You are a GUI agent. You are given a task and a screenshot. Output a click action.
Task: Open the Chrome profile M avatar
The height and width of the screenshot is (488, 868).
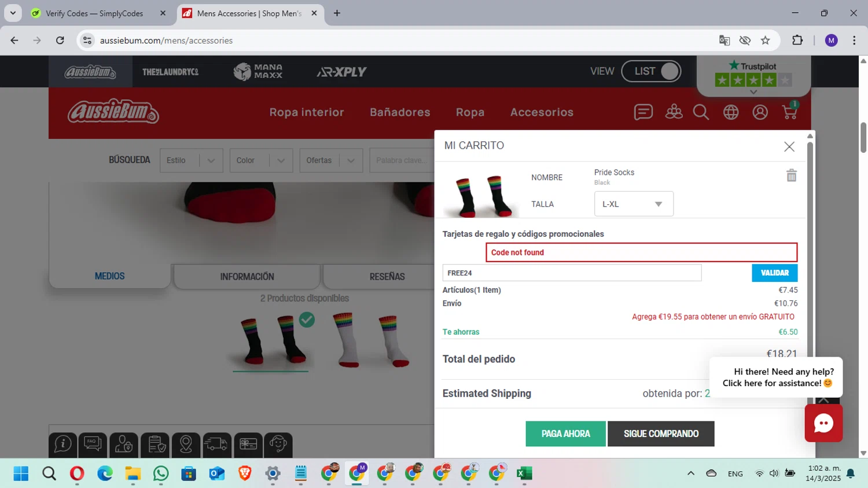point(832,41)
